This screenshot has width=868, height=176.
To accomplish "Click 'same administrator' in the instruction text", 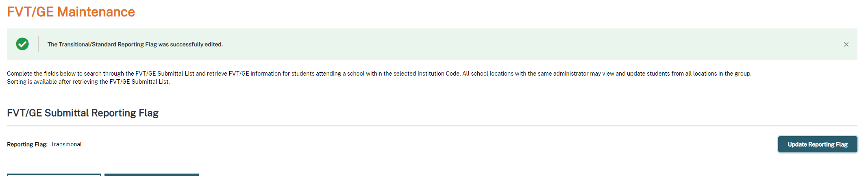I will point(563,74).
